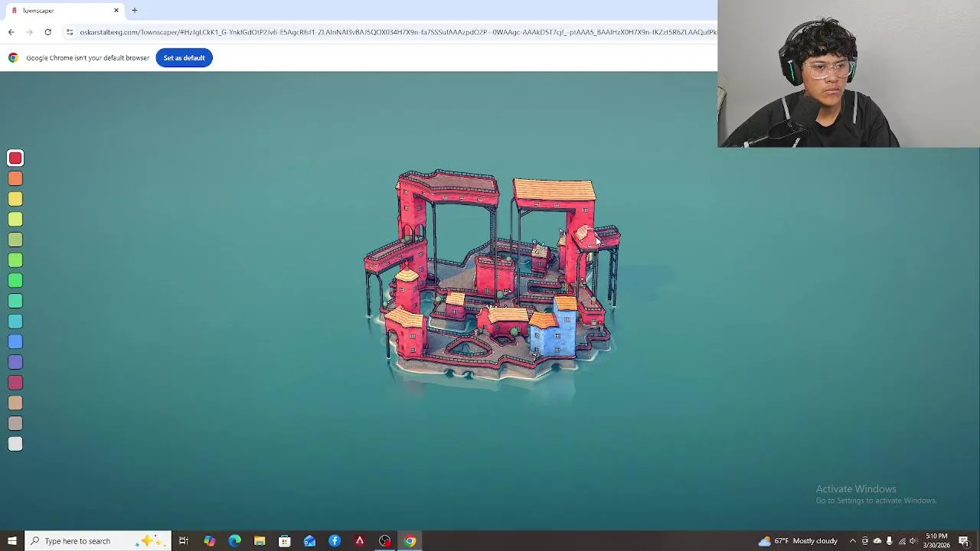
Task: Open OneDrive cloud tray icon
Action: [x=877, y=541]
